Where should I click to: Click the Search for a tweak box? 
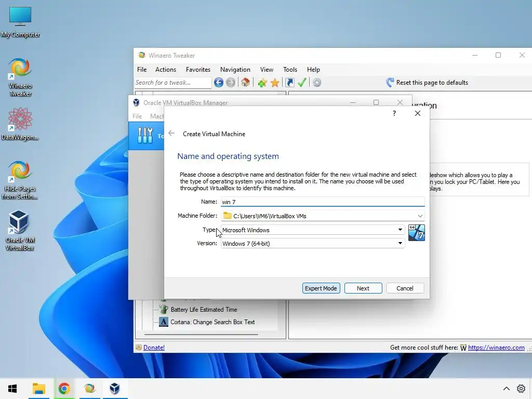click(x=172, y=83)
